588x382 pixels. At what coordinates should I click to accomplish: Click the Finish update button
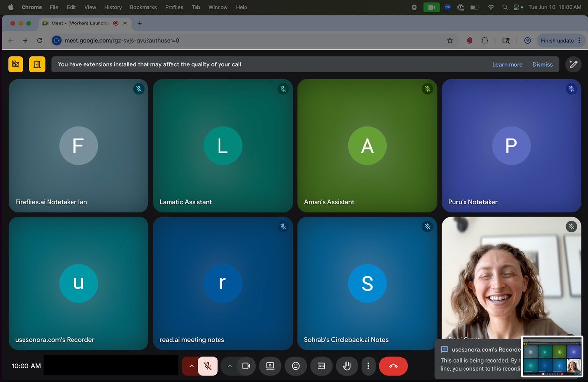click(557, 41)
